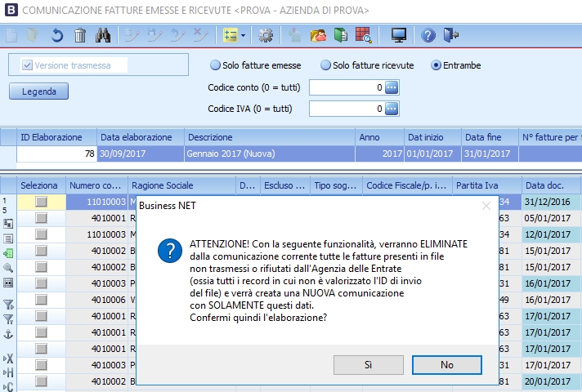The image size is (582, 392).
Task: Tick Seleziona box for 05/01/2017 row
Action: click(41, 218)
